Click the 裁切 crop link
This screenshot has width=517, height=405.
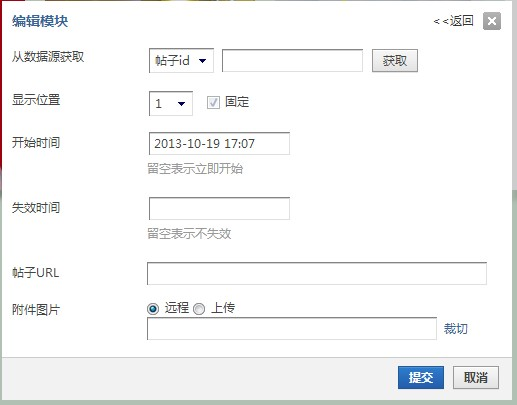(x=455, y=329)
